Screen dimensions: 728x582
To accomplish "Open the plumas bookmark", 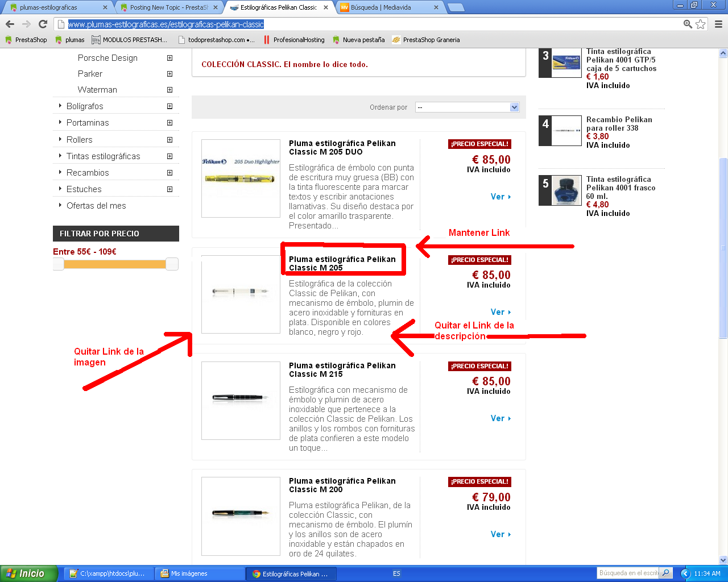I will (x=70, y=40).
